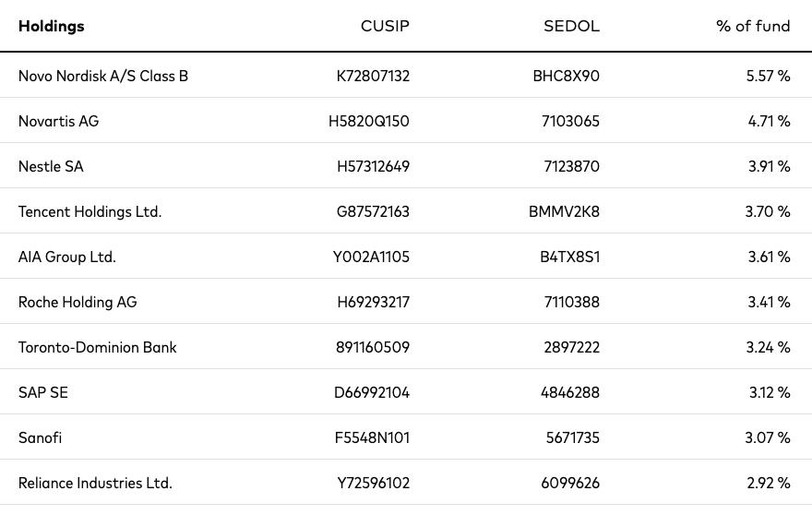The height and width of the screenshot is (515, 812).
Task: Open Reliance Industries Ltd. holding
Action: pyautogui.click(x=95, y=483)
